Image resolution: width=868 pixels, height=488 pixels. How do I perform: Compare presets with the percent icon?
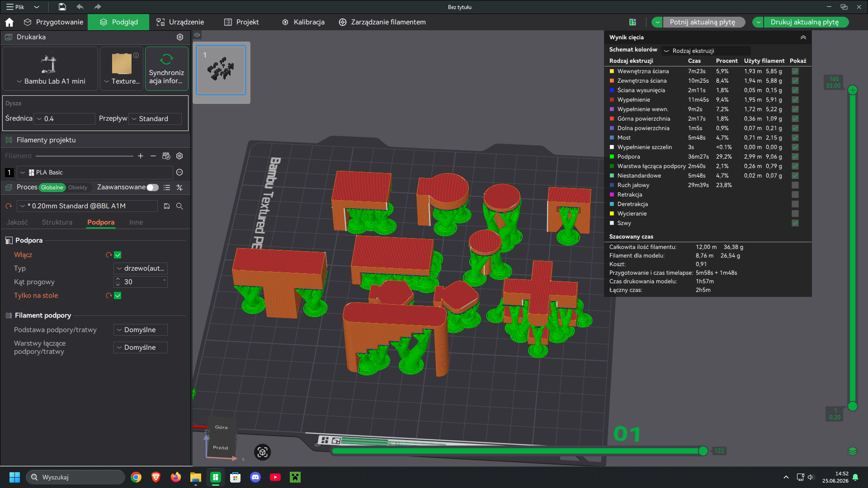(179, 188)
